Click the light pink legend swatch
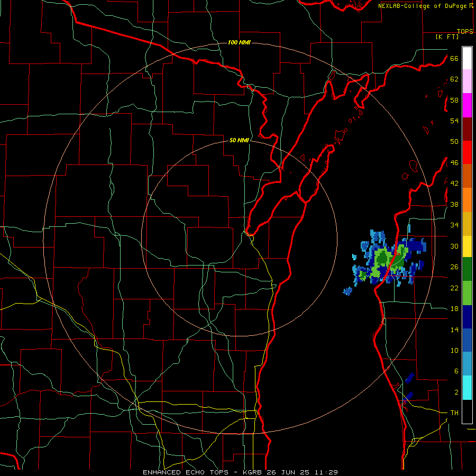The height and width of the screenshot is (476, 476). (x=467, y=81)
